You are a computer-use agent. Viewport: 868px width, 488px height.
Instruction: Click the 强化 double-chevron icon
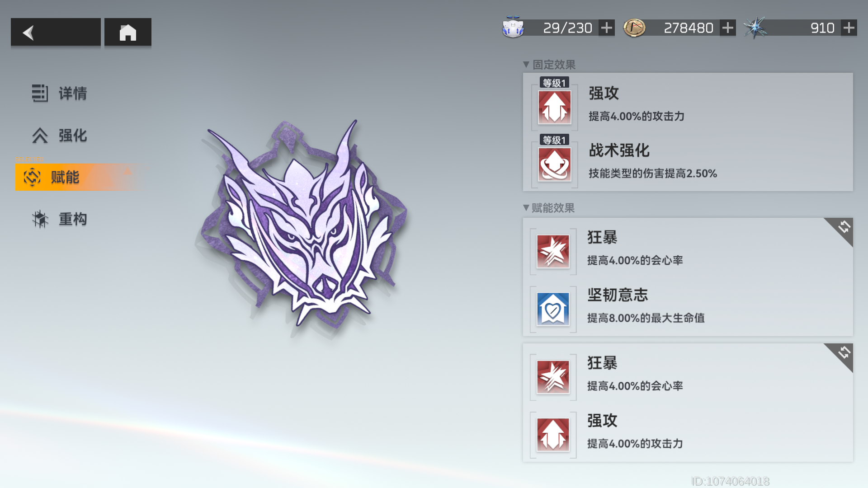(x=40, y=136)
